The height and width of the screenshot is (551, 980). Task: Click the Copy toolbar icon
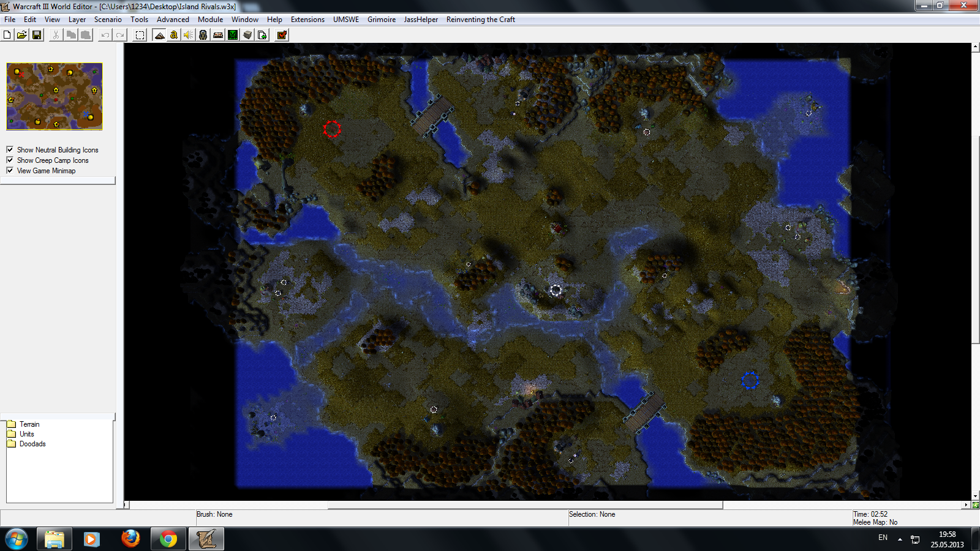71,35
